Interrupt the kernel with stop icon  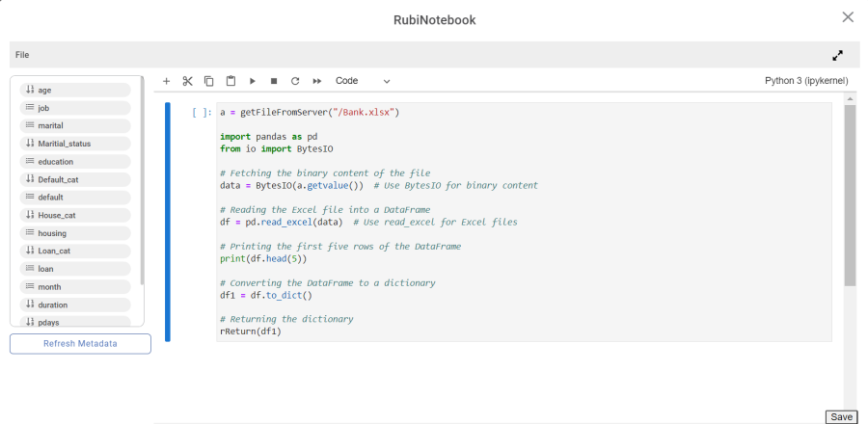click(274, 81)
